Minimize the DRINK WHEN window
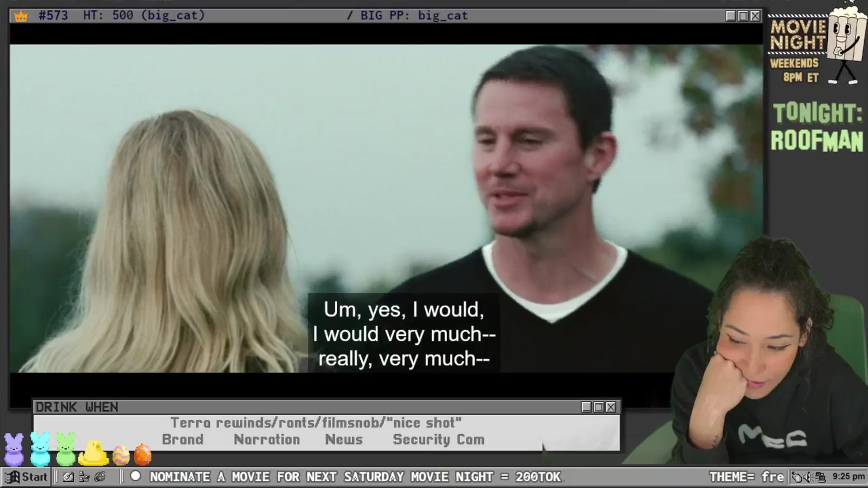Screen dimensions: 868x488 586,407
